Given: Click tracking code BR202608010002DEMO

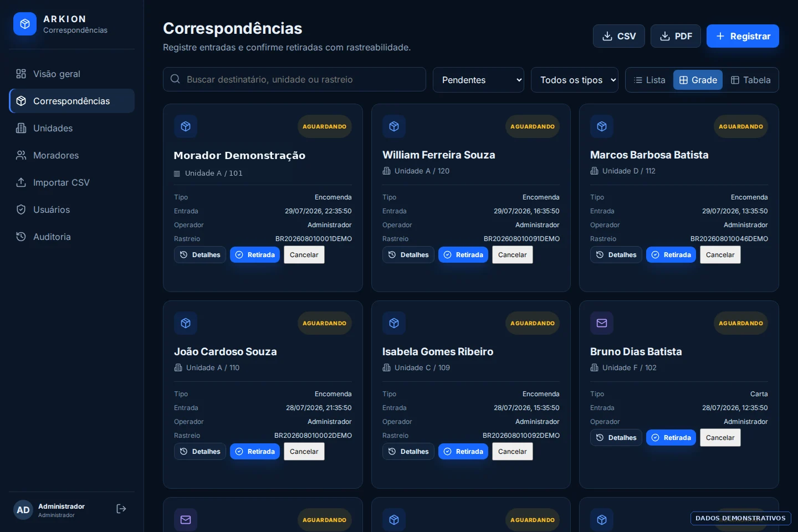Looking at the screenshot, I should pyautogui.click(x=313, y=436).
